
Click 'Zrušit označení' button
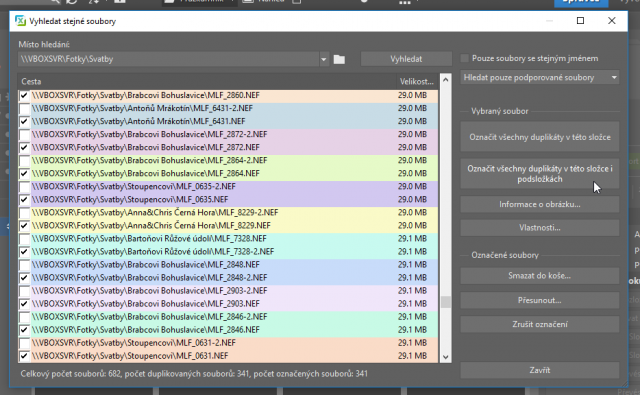tap(540, 324)
